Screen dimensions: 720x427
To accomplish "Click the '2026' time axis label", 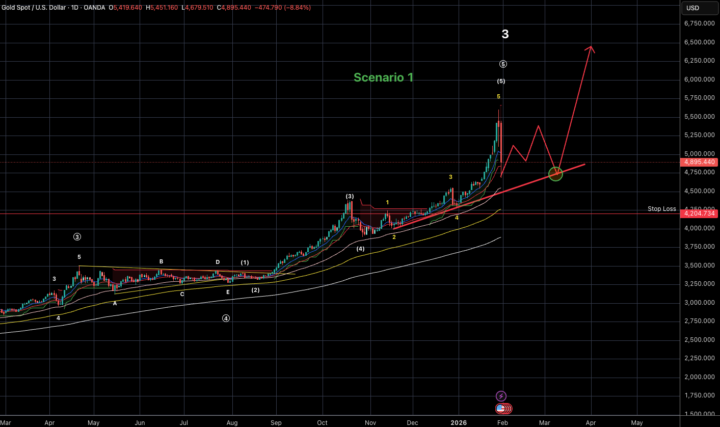I will point(458,422).
